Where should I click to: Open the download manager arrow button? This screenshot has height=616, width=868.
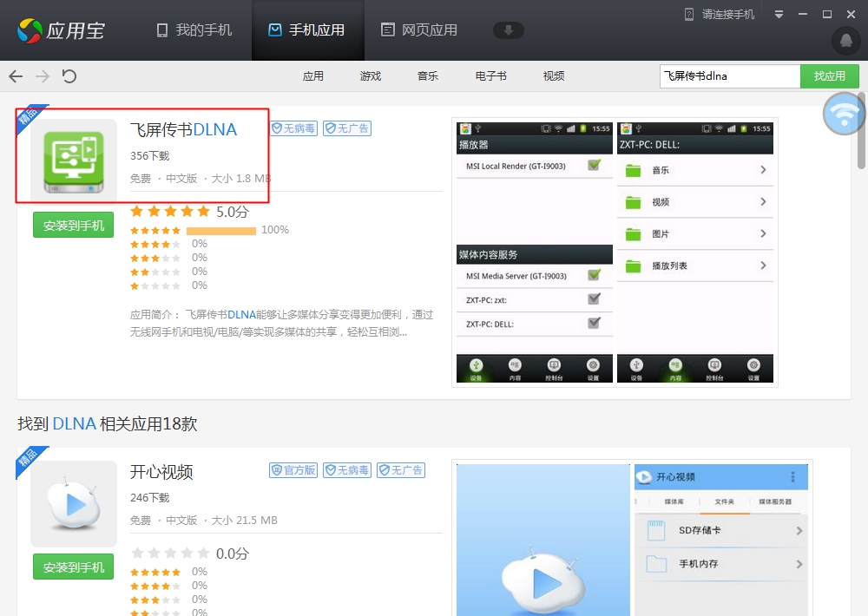[x=508, y=29]
